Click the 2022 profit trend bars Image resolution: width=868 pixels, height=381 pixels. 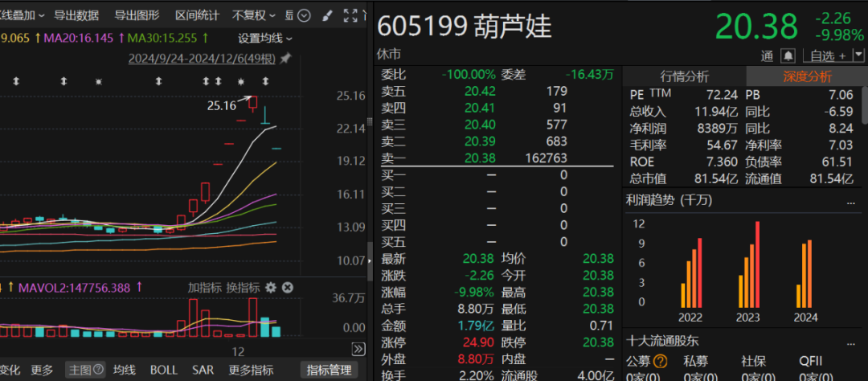click(691, 272)
